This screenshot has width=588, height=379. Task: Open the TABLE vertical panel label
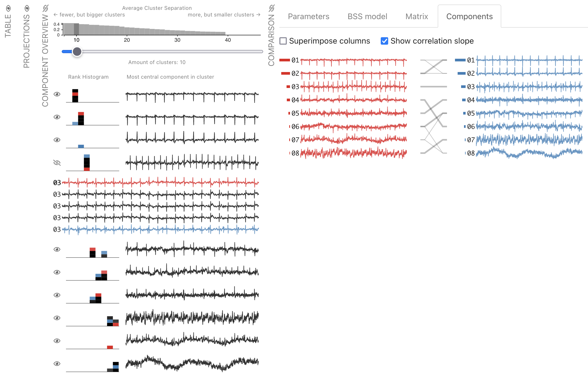tap(8, 26)
